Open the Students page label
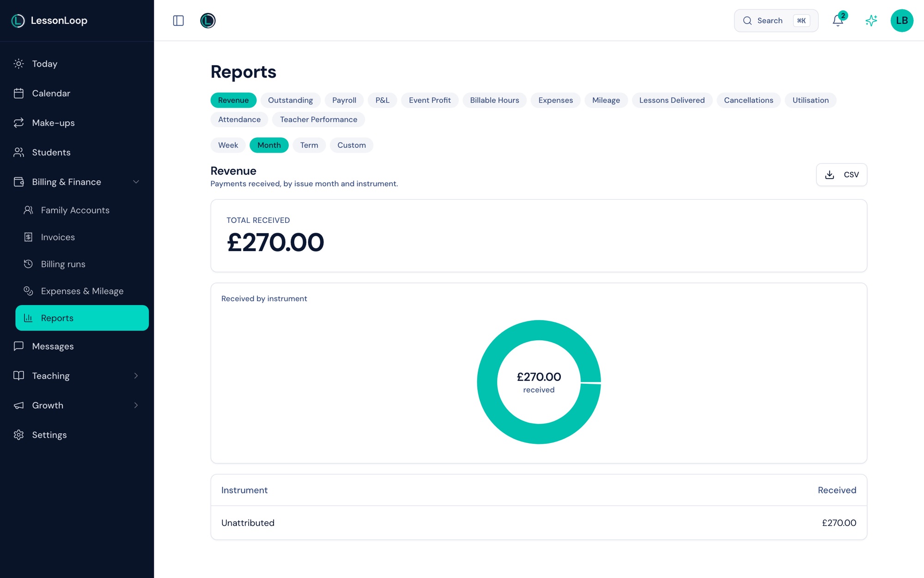The image size is (924, 578). (x=51, y=153)
